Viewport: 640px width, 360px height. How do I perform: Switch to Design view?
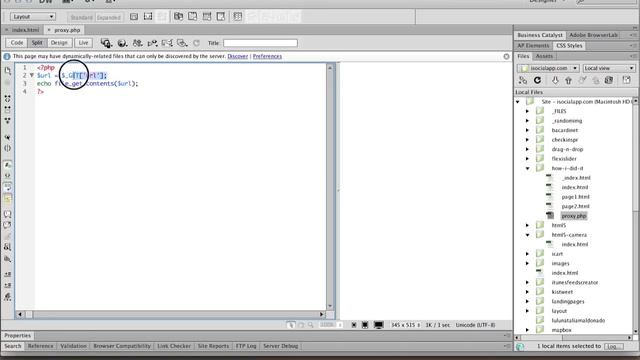coord(59,43)
